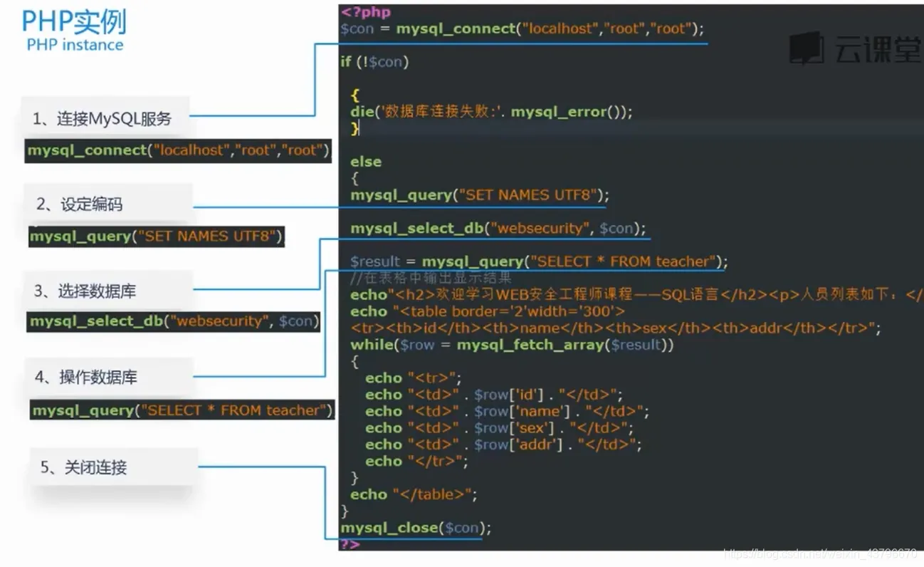
Task: Click the "else" keyword in the code
Action: point(366,162)
